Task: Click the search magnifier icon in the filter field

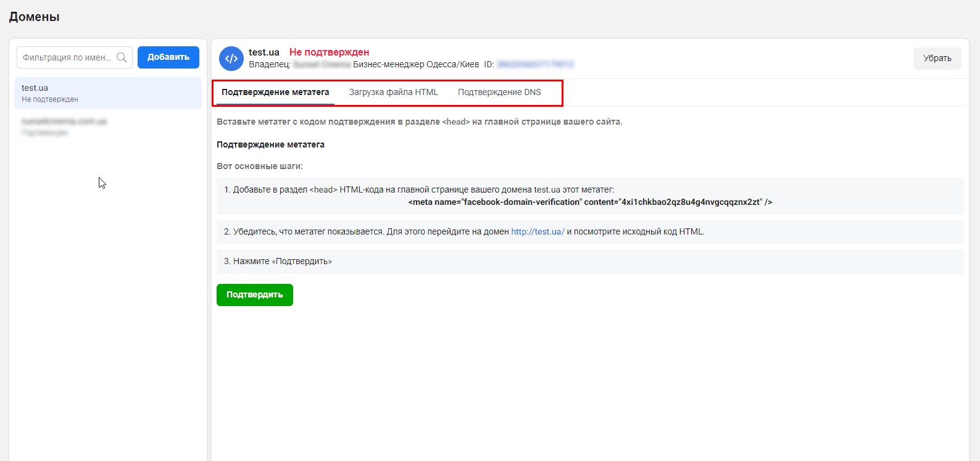Action: click(x=122, y=57)
